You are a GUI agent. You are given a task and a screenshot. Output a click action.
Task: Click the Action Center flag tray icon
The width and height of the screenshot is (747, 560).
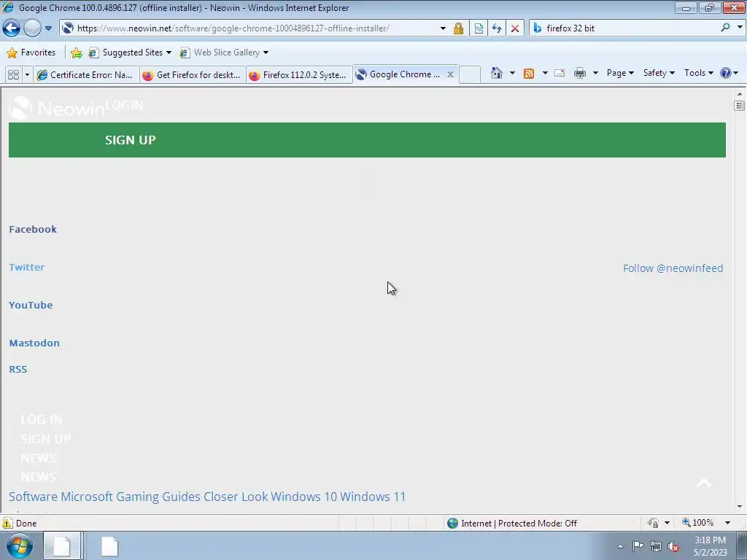pyautogui.click(x=638, y=546)
